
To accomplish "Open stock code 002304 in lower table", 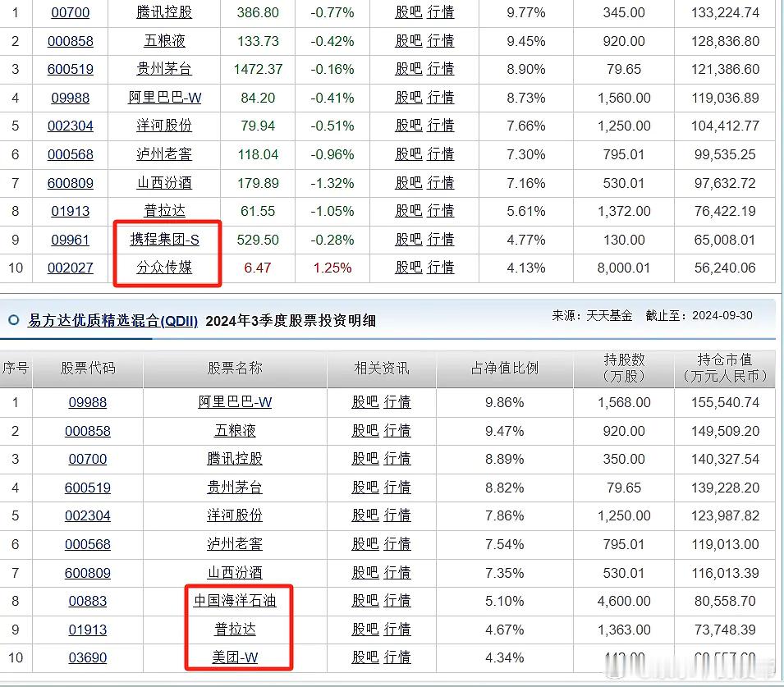I will pos(88,515).
